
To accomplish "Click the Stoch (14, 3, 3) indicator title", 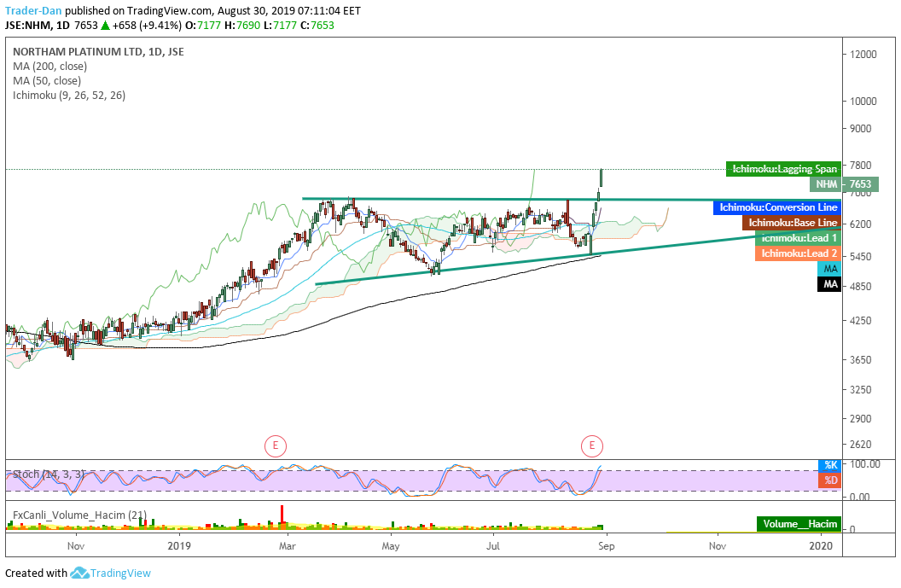I will click(x=49, y=474).
